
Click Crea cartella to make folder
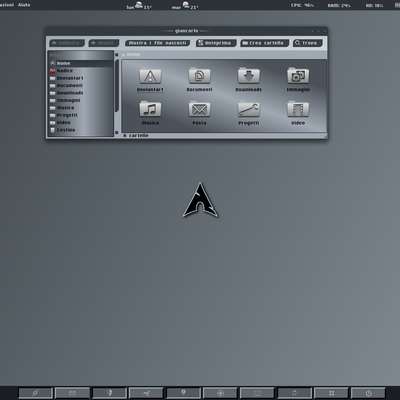coord(264,43)
